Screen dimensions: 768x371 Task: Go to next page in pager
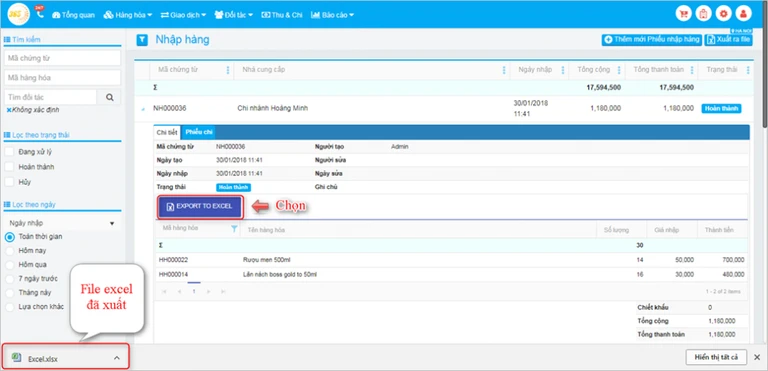coord(209,292)
